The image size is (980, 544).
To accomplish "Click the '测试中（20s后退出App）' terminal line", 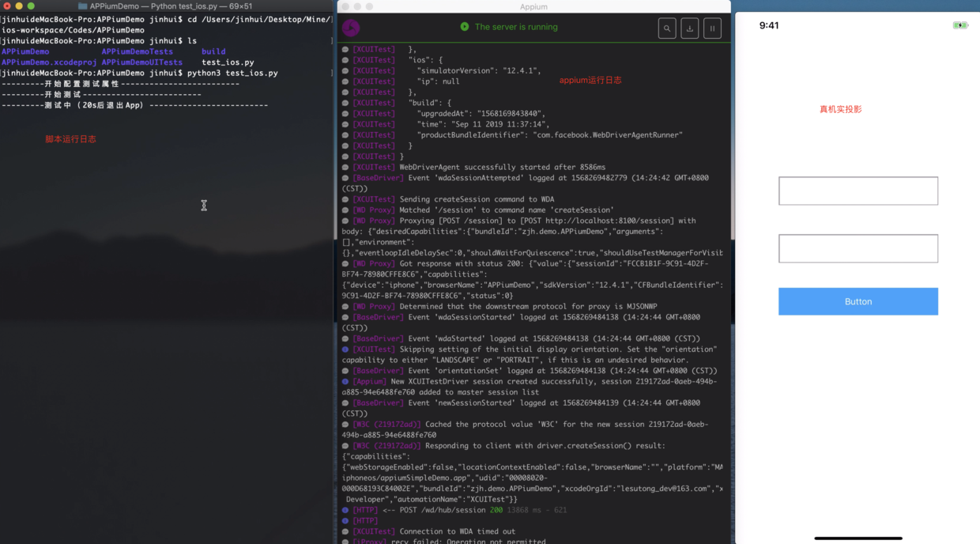I will pos(134,104).
